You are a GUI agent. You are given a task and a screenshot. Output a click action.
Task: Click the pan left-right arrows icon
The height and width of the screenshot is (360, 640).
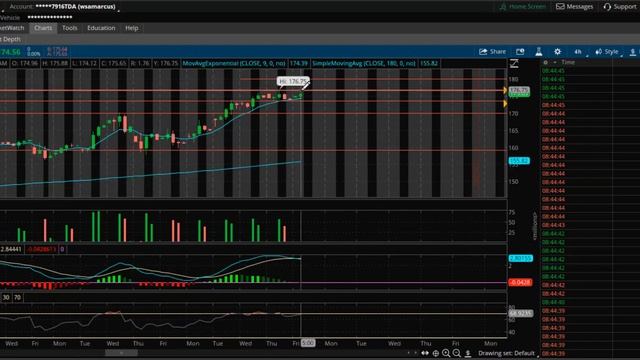pyautogui.click(x=425, y=353)
